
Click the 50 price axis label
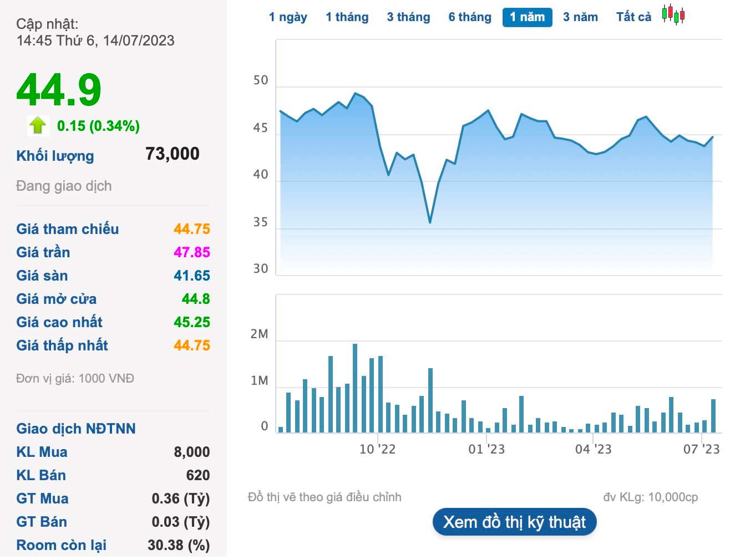tap(261, 80)
